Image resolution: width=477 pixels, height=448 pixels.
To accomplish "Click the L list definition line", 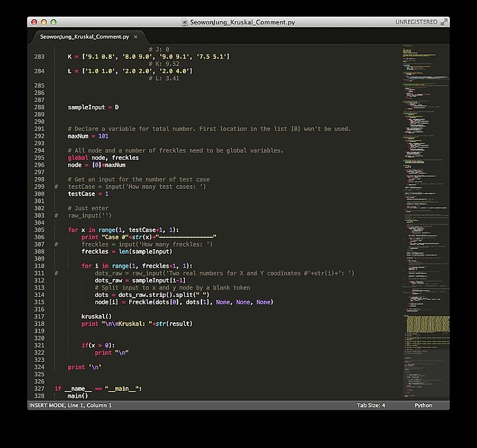I will pyautogui.click(x=131, y=71).
